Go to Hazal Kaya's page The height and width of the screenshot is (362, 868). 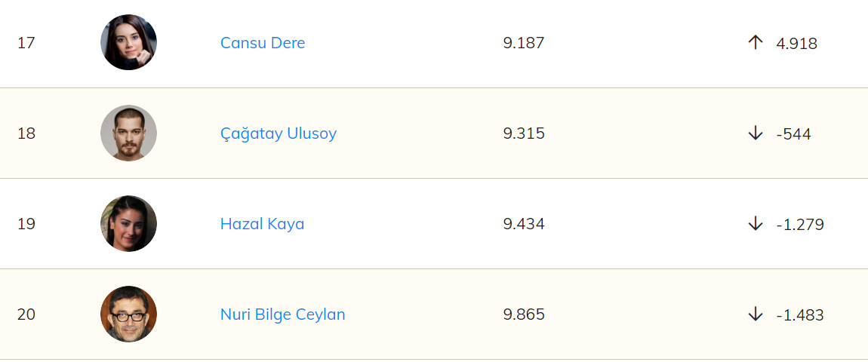262,224
